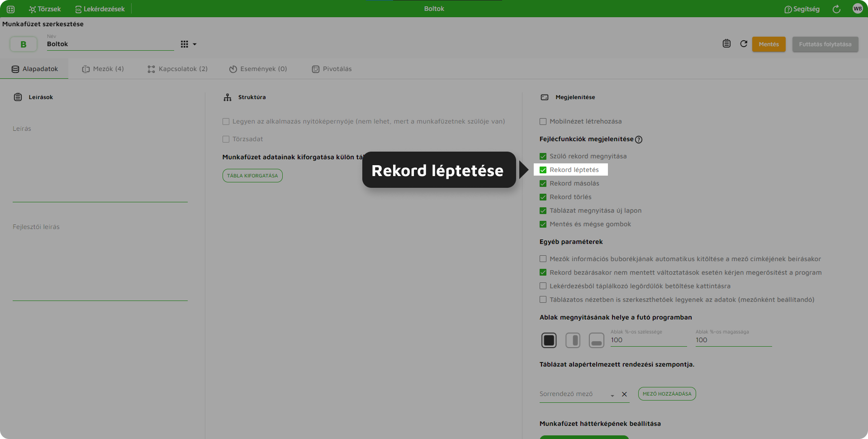Open the grid view dropdown beside name
This screenshot has height=439, width=868.
pos(189,44)
